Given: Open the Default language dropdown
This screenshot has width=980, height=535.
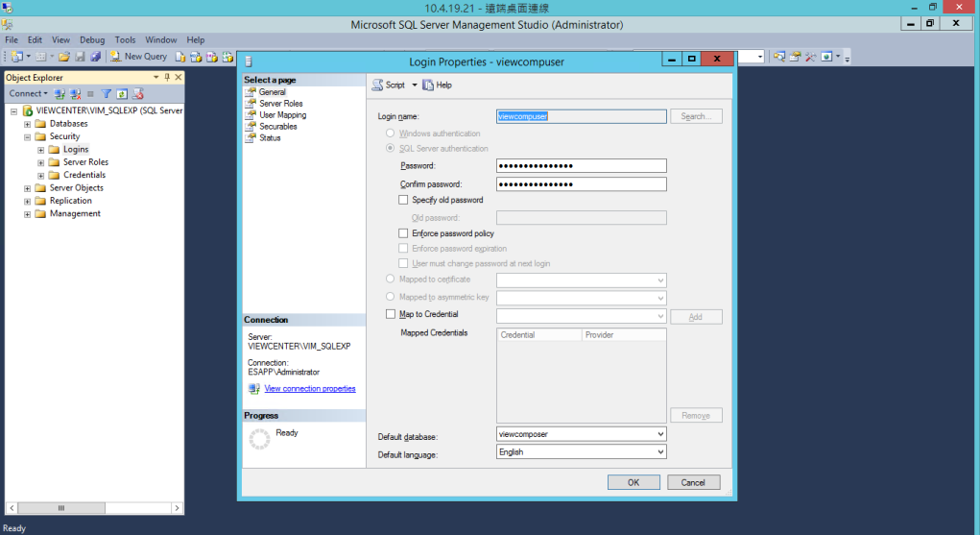Looking at the screenshot, I should click(582, 451).
